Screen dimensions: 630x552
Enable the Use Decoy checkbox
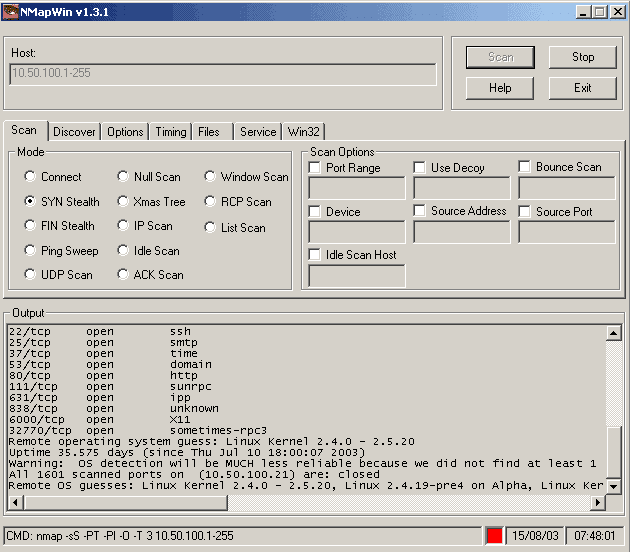[x=419, y=168]
